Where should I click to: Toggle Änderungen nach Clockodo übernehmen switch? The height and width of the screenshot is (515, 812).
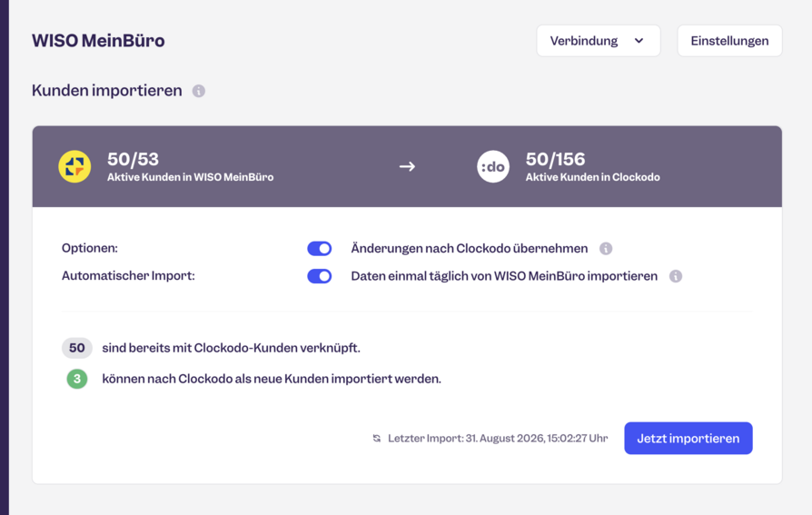(320, 249)
